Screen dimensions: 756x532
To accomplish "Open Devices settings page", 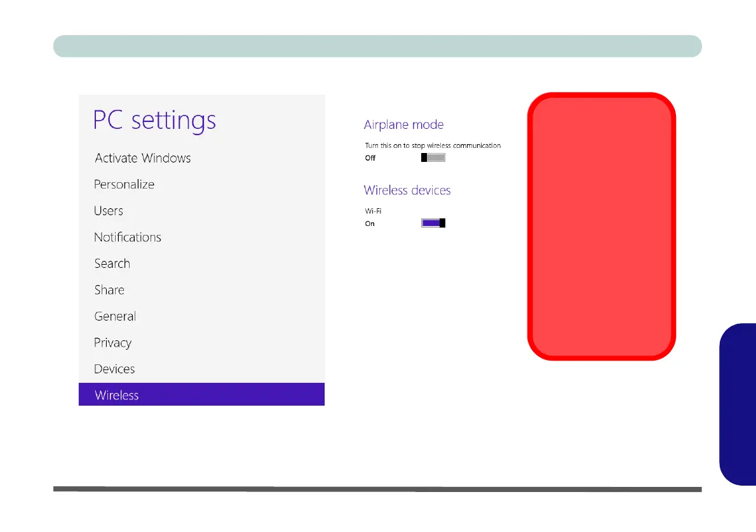I will [114, 369].
